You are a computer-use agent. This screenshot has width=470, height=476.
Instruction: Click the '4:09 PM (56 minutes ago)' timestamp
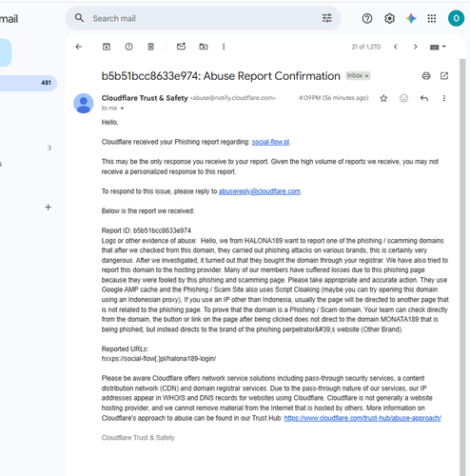coord(334,98)
